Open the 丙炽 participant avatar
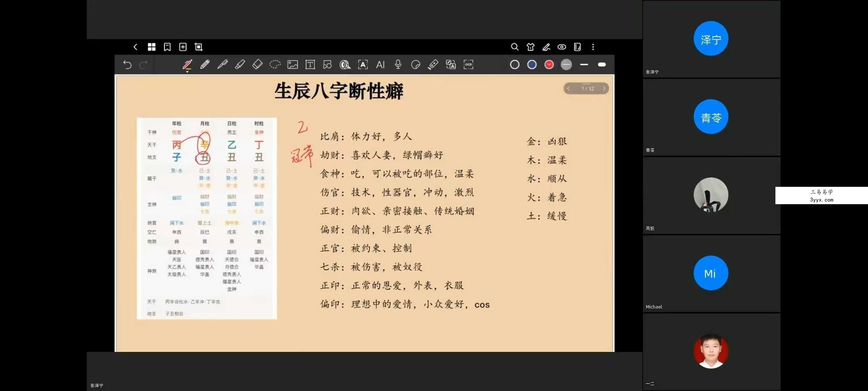868x391 pixels. tap(711, 195)
